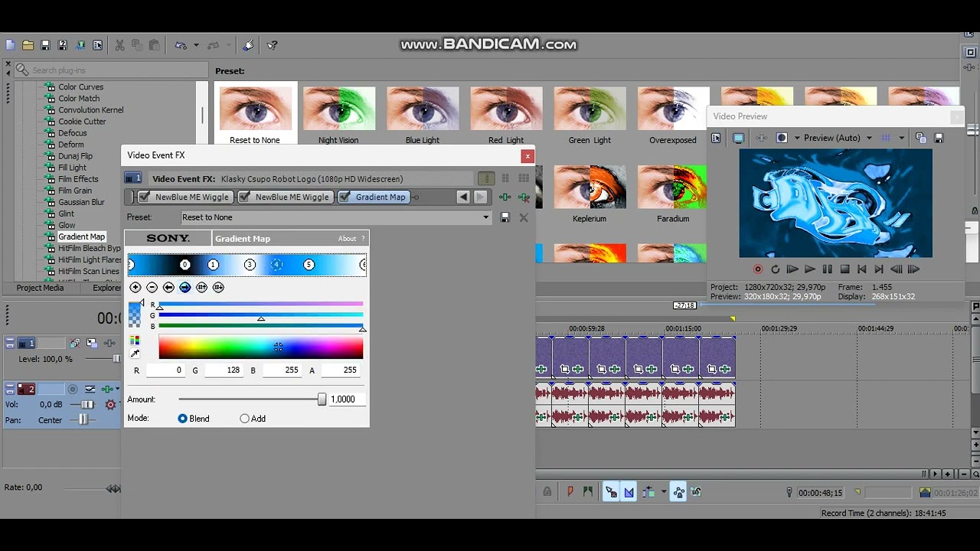The width and height of the screenshot is (980, 551).
Task: Save preset icon in Video Event FX
Action: 505,217
